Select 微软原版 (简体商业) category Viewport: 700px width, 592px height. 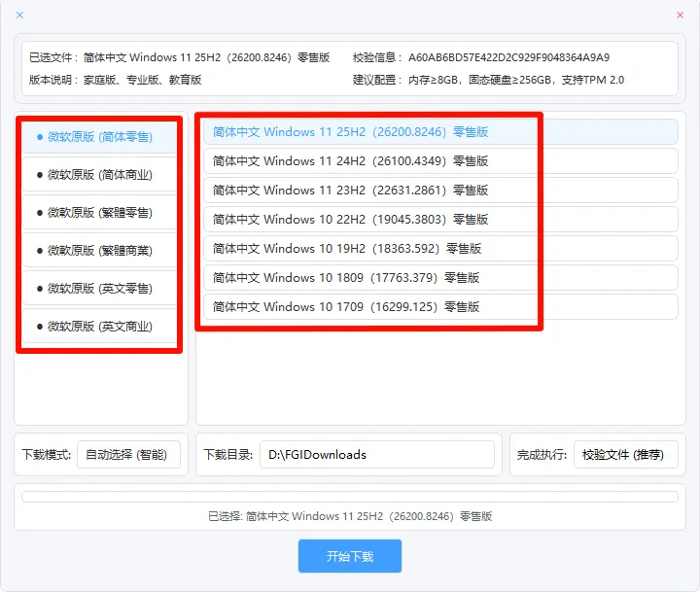coord(100,175)
